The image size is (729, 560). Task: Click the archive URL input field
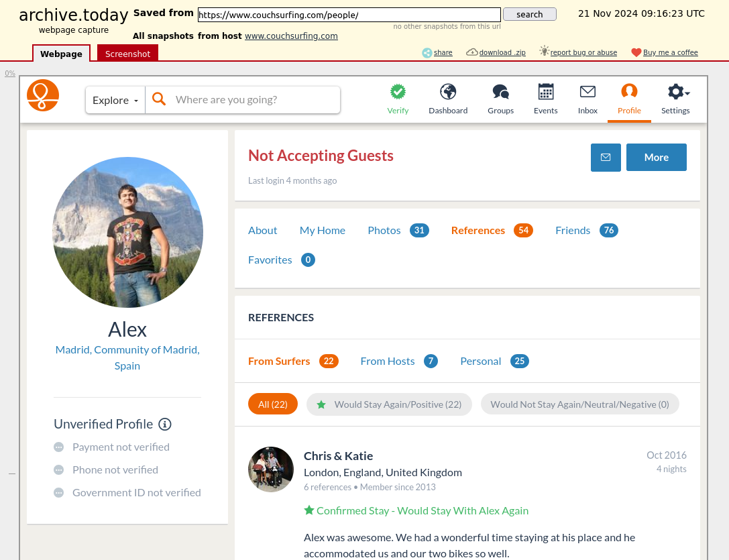click(x=349, y=15)
